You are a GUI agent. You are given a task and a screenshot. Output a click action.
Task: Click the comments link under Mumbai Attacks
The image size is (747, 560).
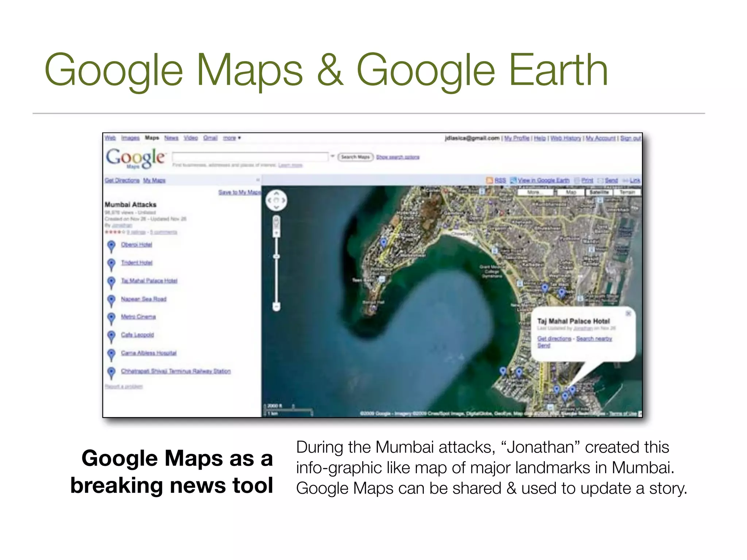click(164, 232)
